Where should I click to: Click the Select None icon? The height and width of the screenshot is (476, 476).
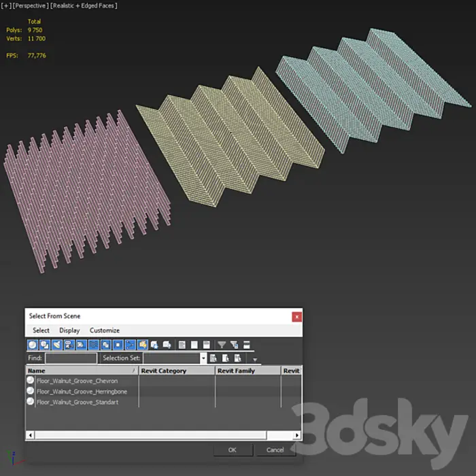194,345
